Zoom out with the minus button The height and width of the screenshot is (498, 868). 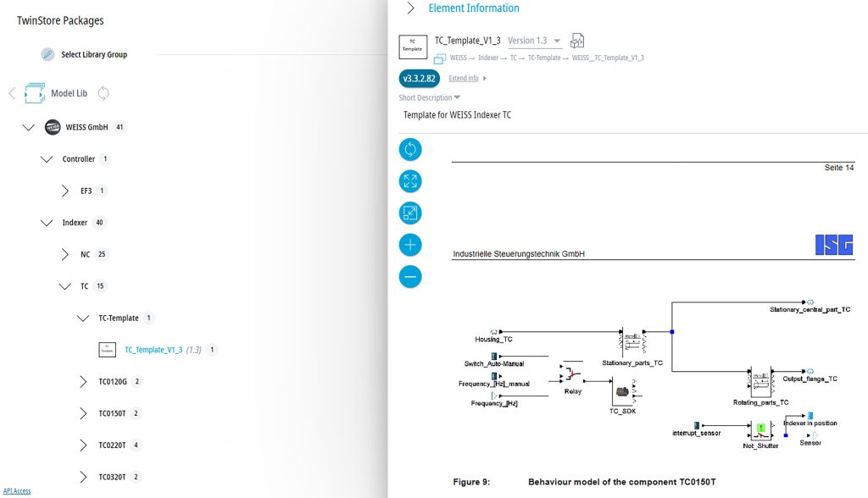coord(410,276)
